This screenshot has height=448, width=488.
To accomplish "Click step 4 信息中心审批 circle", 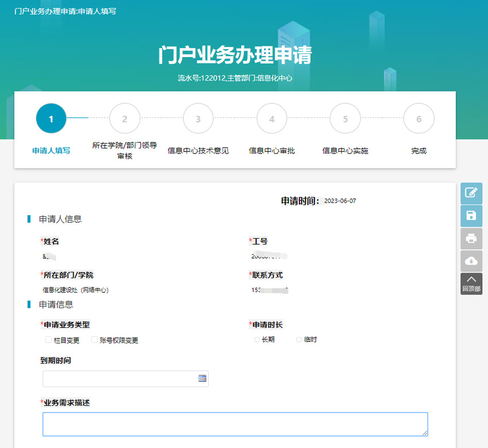I will (272, 119).
